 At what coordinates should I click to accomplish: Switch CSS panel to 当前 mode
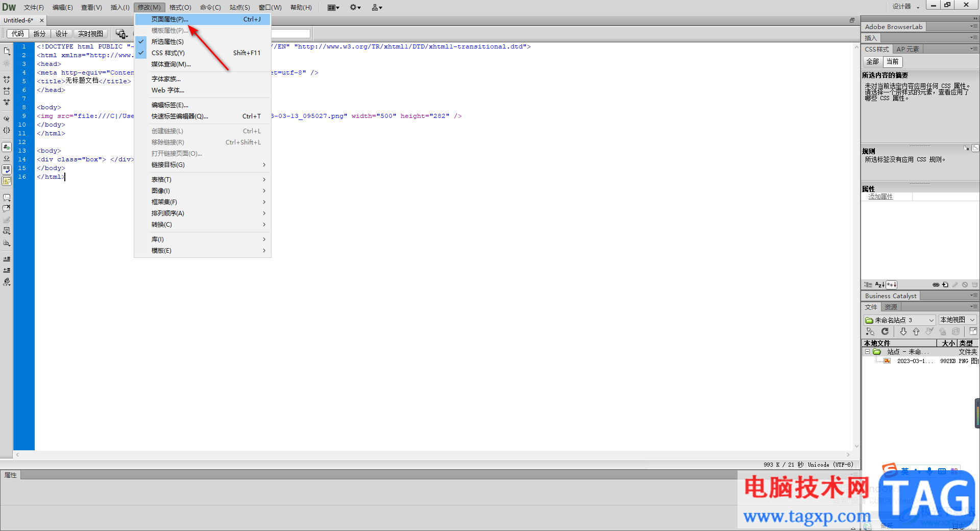click(x=892, y=62)
